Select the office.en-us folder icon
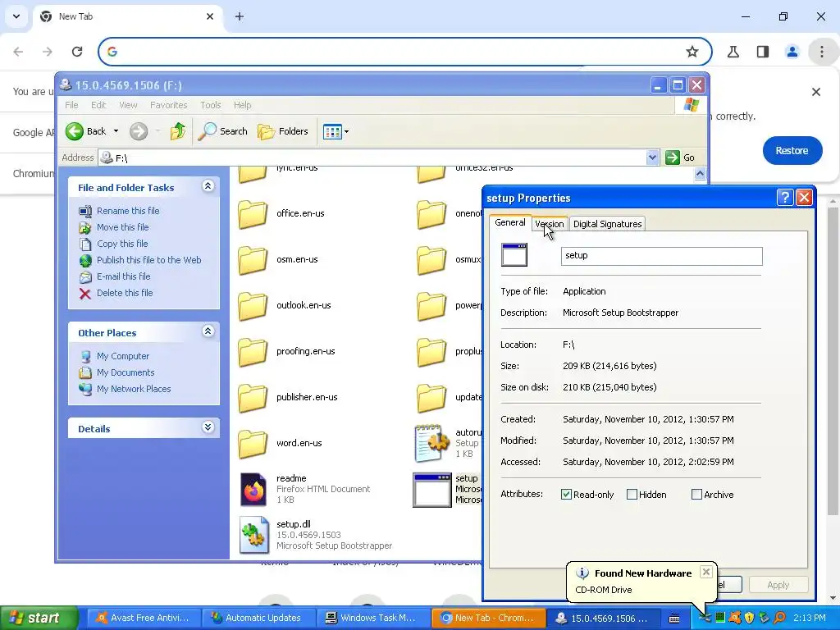The width and height of the screenshot is (840, 630). 253,214
